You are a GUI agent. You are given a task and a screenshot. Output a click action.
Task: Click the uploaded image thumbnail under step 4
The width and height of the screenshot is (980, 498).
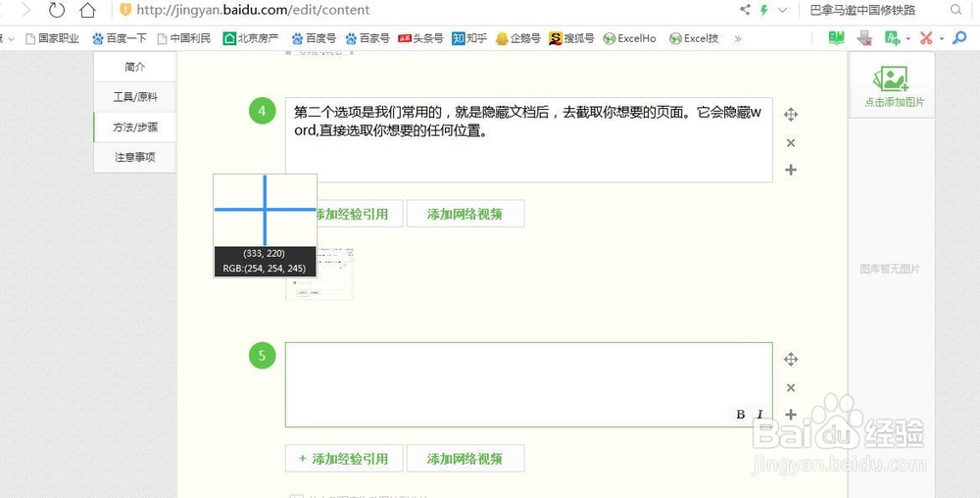click(x=320, y=274)
